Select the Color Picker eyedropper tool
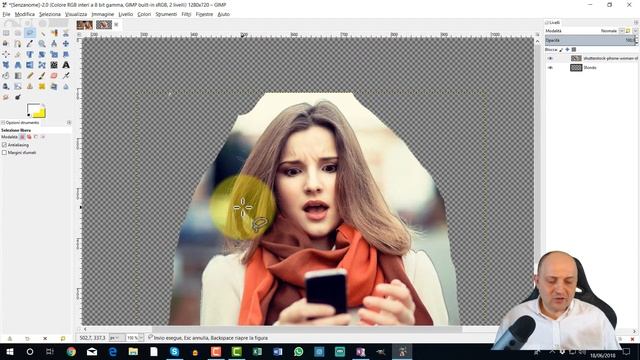The width and height of the screenshot is (640, 360). pyautogui.click(x=30, y=44)
